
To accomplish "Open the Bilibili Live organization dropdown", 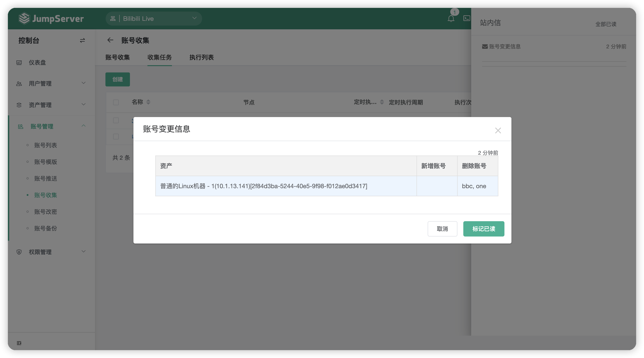I will [x=154, y=19].
